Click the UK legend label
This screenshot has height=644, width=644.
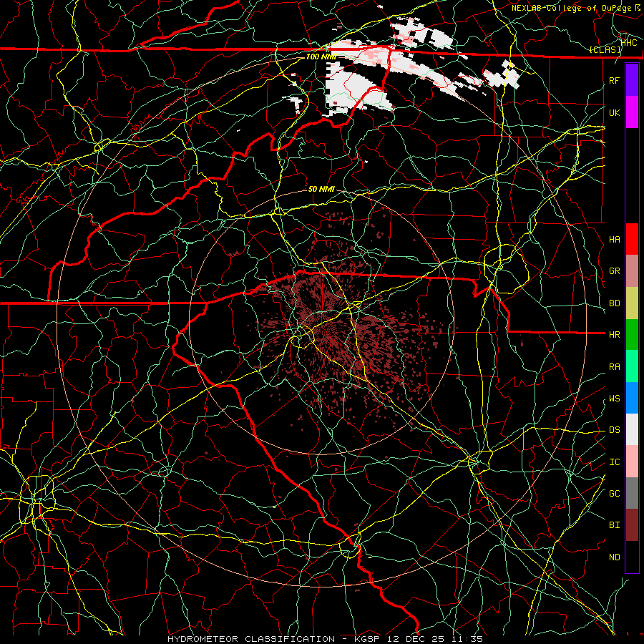click(614, 112)
